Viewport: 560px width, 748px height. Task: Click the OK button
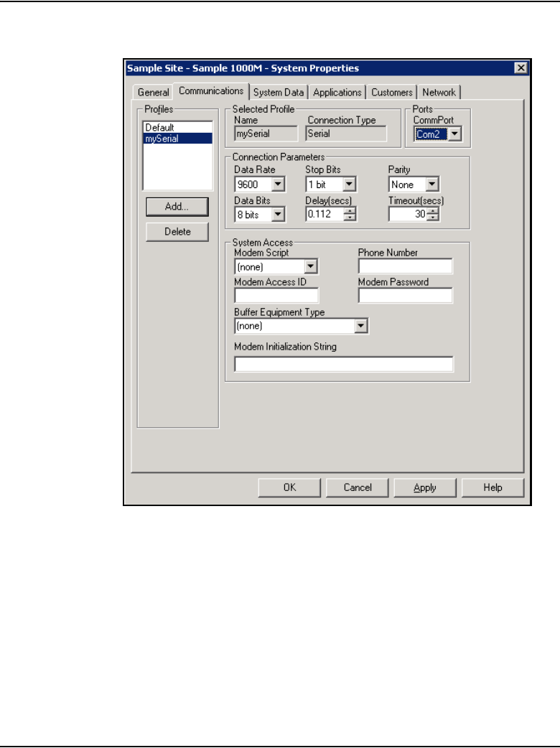coord(289,487)
